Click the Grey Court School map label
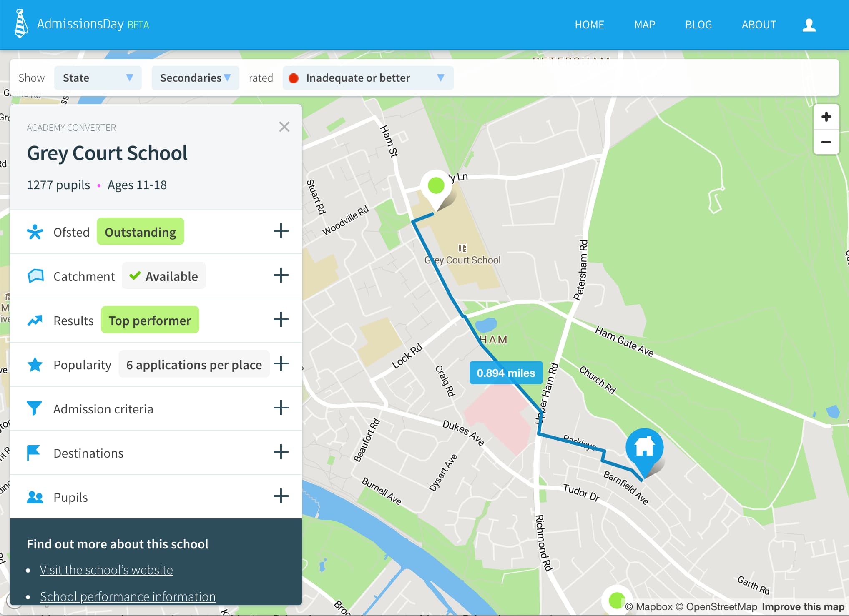The image size is (849, 616). click(x=462, y=260)
